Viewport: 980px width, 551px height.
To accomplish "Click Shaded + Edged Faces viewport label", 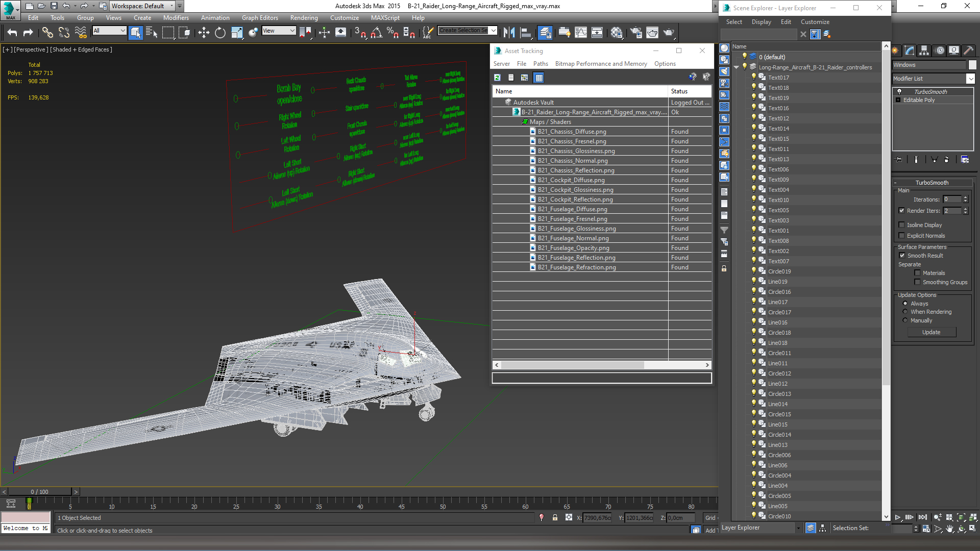I will tap(81, 49).
